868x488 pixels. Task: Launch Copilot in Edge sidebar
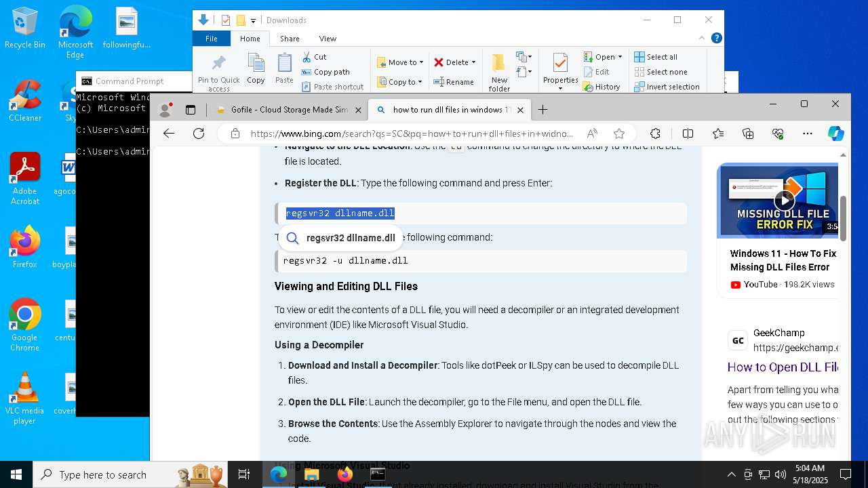[836, 134]
